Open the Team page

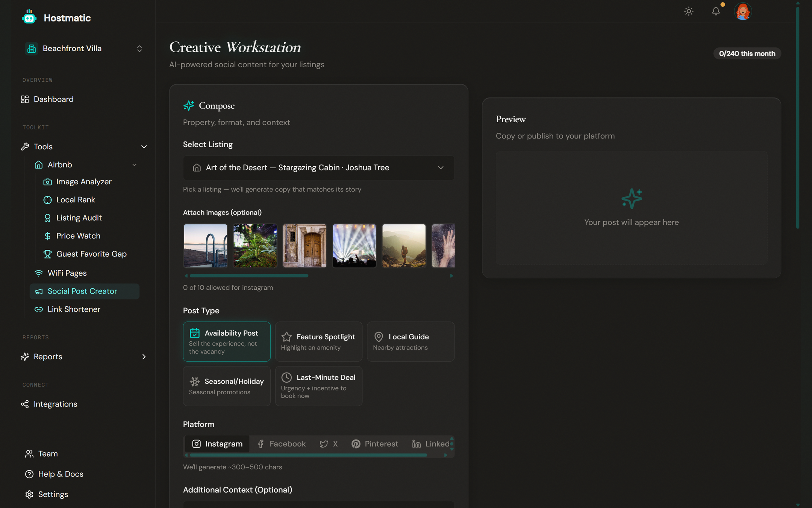click(x=83, y=454)
